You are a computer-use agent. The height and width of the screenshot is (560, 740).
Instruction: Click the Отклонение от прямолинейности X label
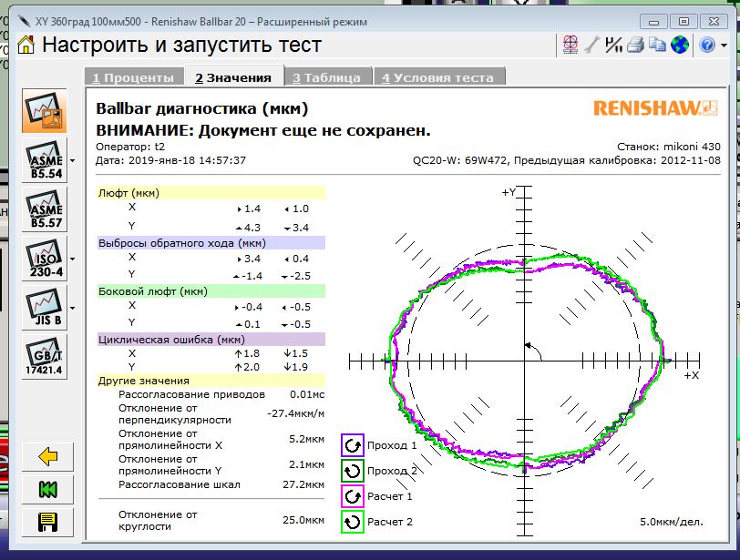[170, 439]
